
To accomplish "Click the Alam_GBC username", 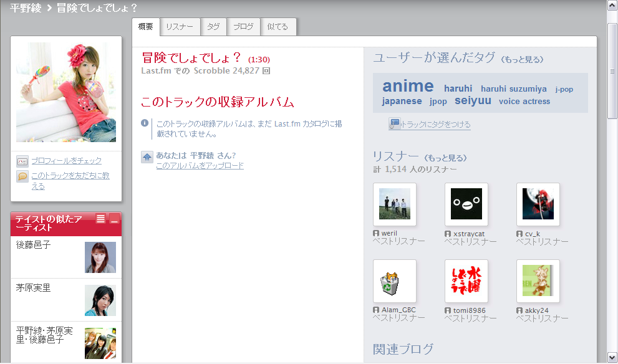I will click(398, 310).
